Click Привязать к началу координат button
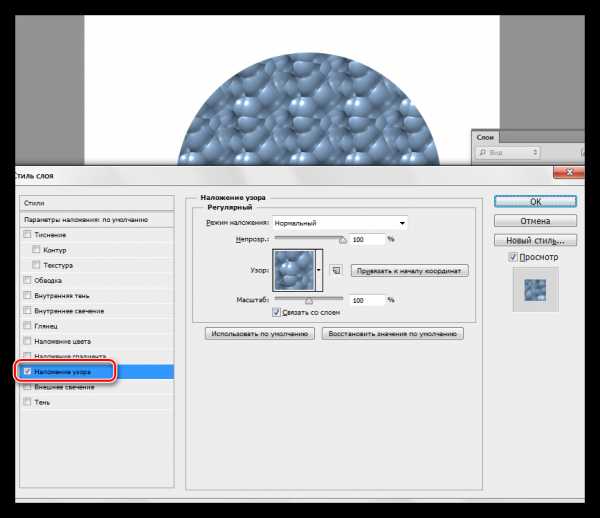The width and height of the screenshot is (600, 518). [x=410, y=270]
